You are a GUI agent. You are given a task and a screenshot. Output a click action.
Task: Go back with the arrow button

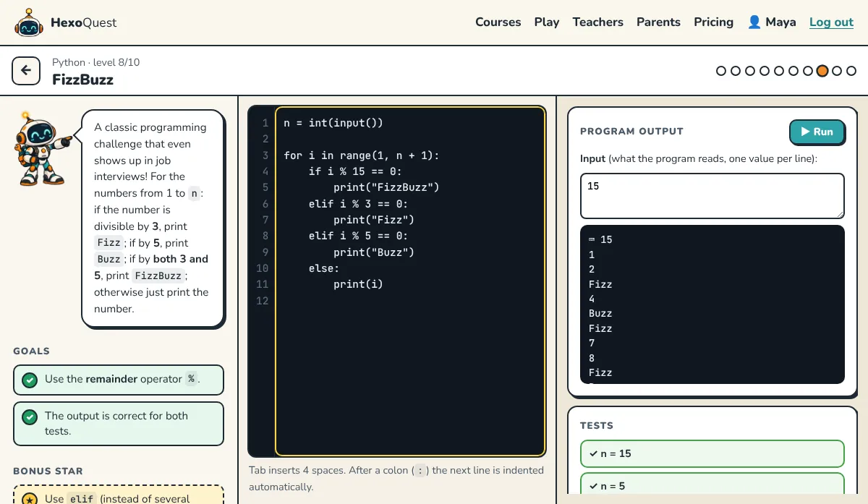point(26,71)
